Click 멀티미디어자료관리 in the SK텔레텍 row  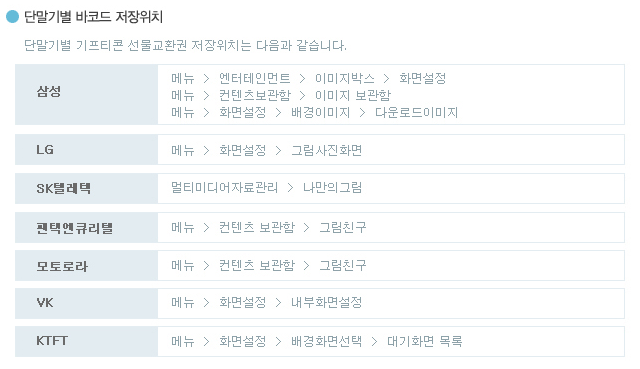[224, 187]
